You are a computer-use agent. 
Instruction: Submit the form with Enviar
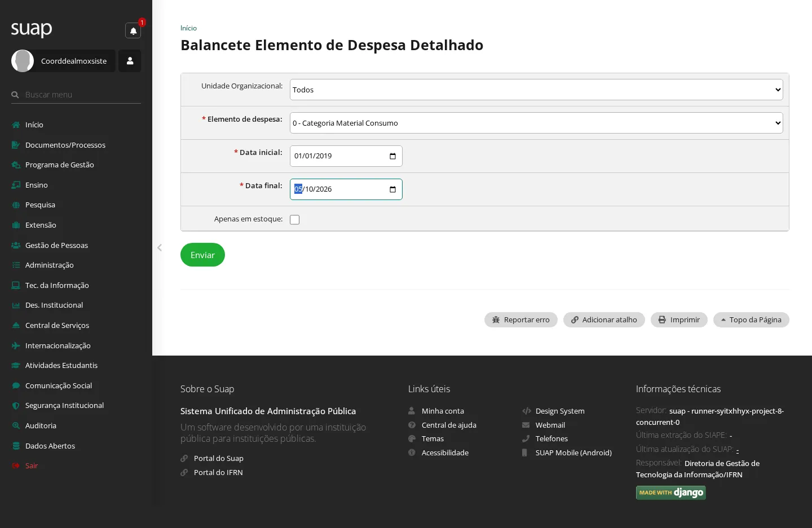pyautogui.click(x=202, y=255)
